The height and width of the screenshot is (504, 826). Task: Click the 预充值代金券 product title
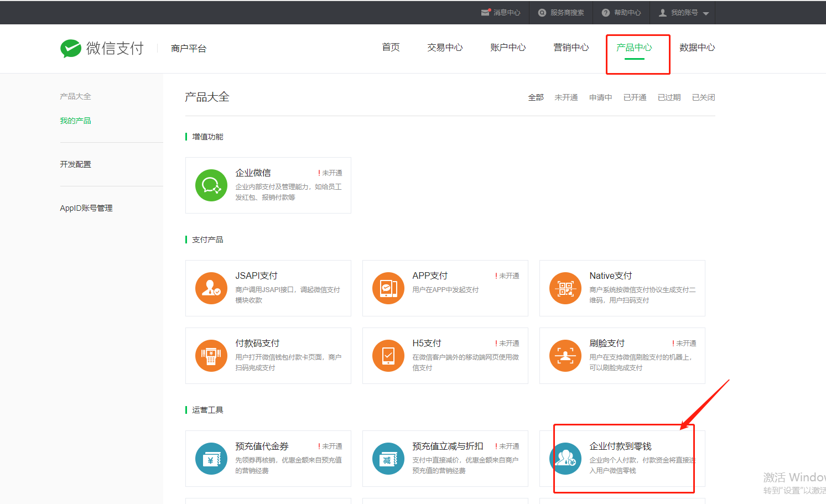pos(262,446)
